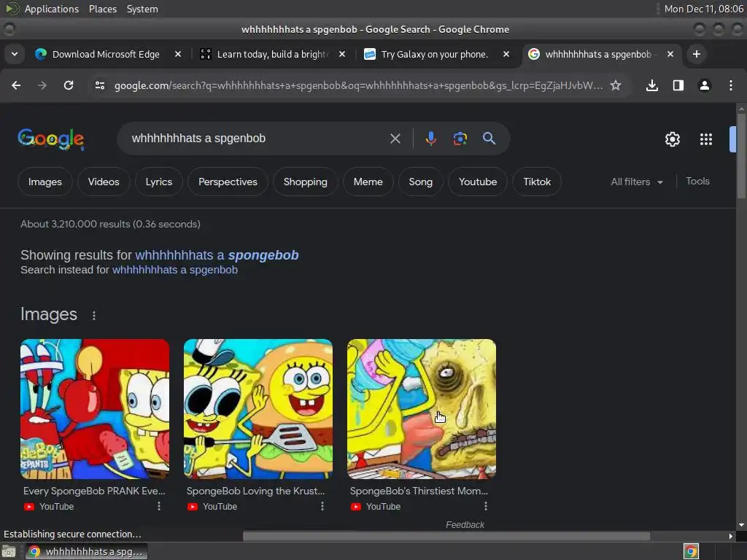Click into the Google search input field
The width and height of the screenshot is (747, 560).
point(258,139)
